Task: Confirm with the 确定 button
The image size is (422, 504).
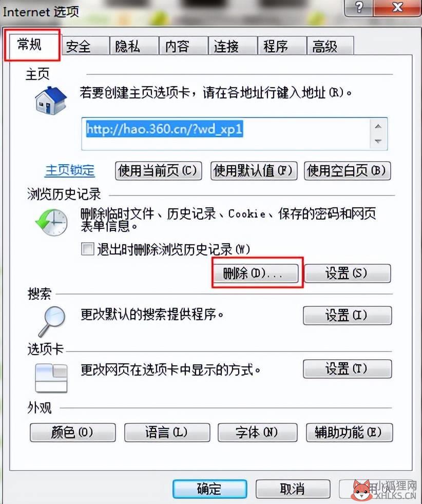Action: [x=209, y=489]
